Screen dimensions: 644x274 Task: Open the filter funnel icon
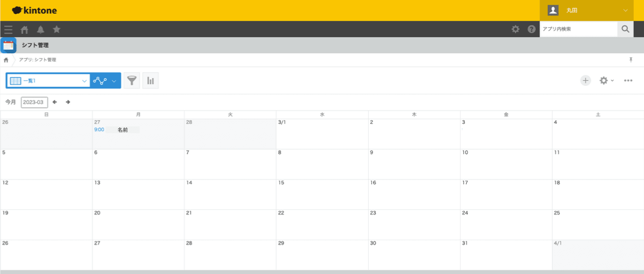132,81
